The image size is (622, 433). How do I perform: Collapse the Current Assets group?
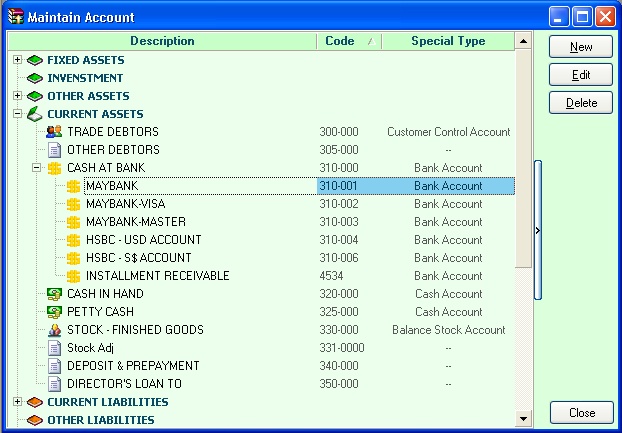(x=17, y=114)
